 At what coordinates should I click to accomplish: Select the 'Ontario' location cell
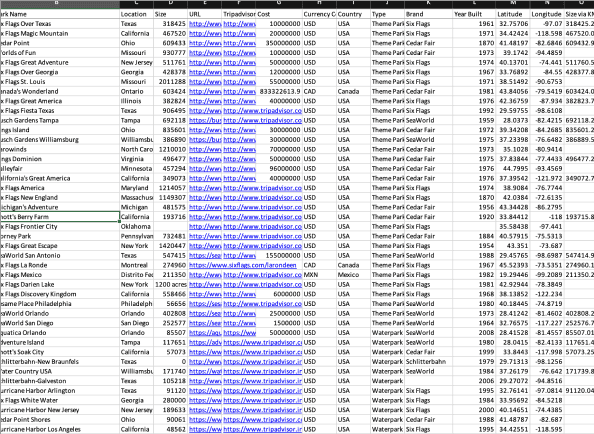pos(136,91)
